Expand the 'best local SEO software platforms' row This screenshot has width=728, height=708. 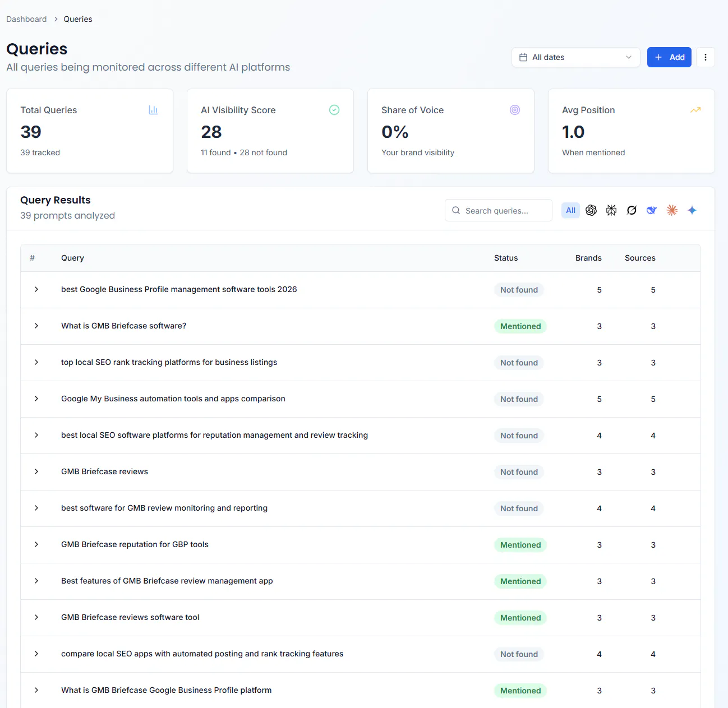pyautogui.click(x=36, y=435)
